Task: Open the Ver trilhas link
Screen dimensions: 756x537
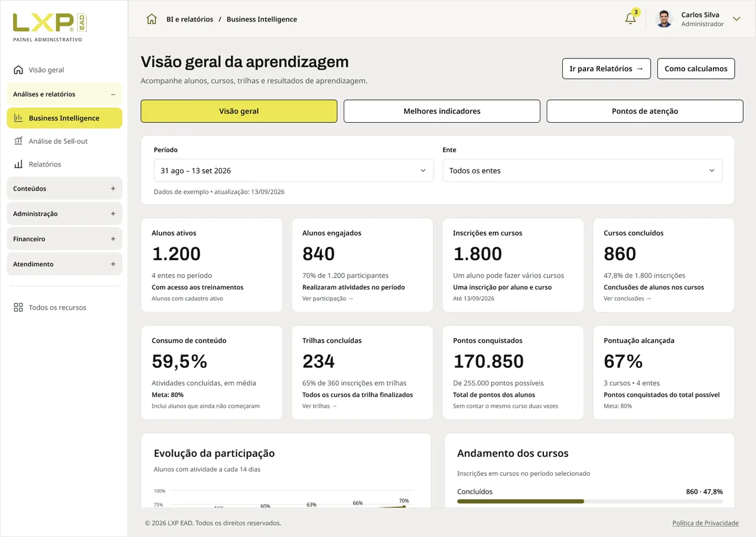Action: pos(320,406)
